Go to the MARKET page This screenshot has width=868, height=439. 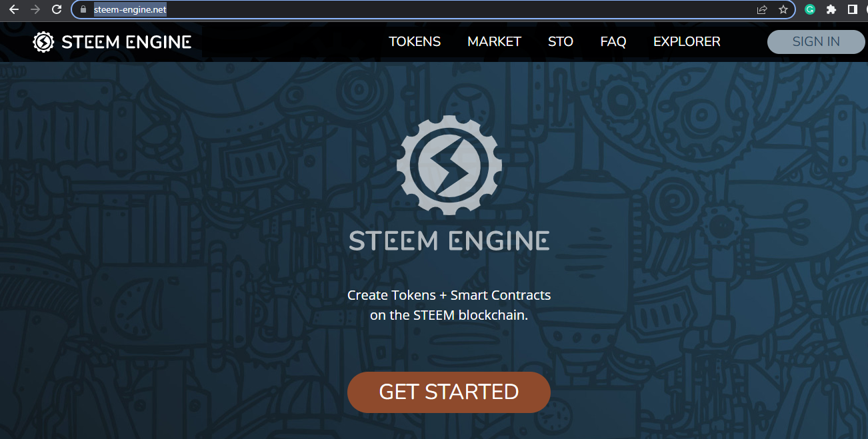pos(494,41)
